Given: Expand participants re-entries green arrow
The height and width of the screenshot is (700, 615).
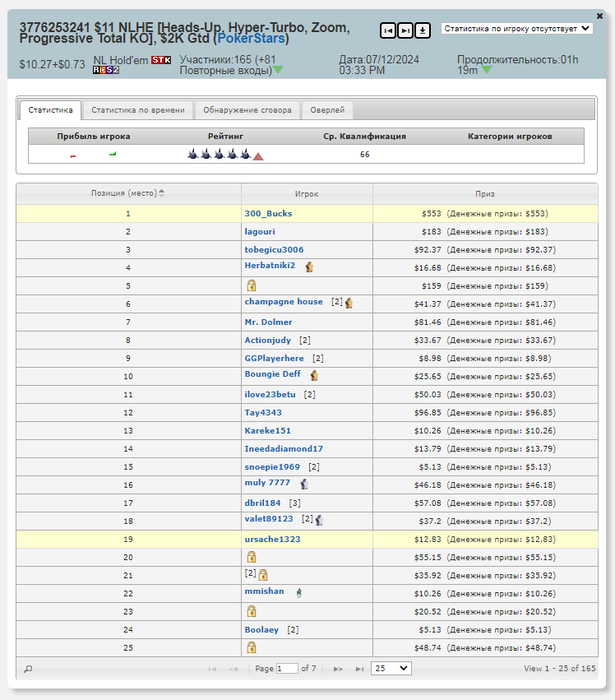Looking at the screenshot, I should coord(278,70).
